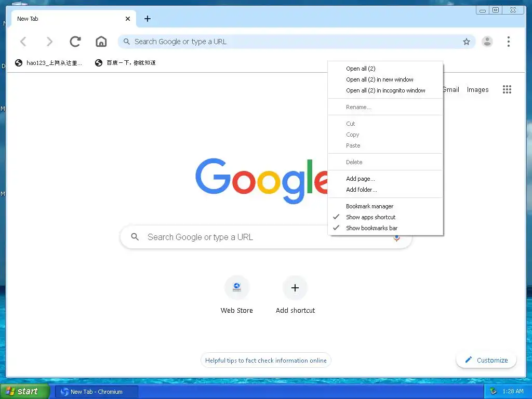Viewport: 532px width, 399px height.
Task: Select the New Tab tab title
Action: (x=28, y=19)
